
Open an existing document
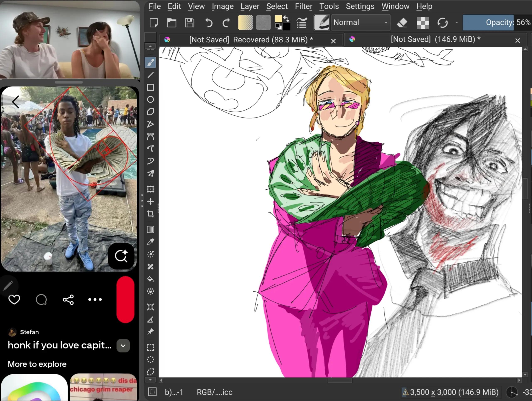click(172, 23)
